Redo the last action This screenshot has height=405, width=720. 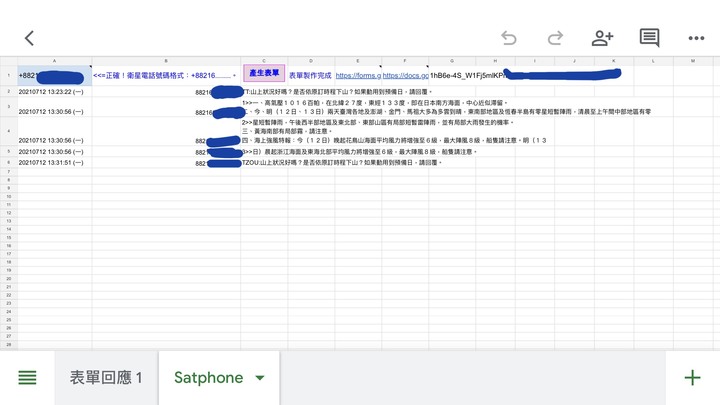[x=555, y=38]
